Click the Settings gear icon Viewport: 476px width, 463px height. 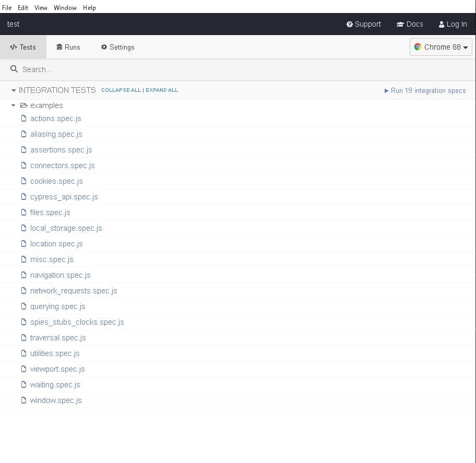(104, 47)
